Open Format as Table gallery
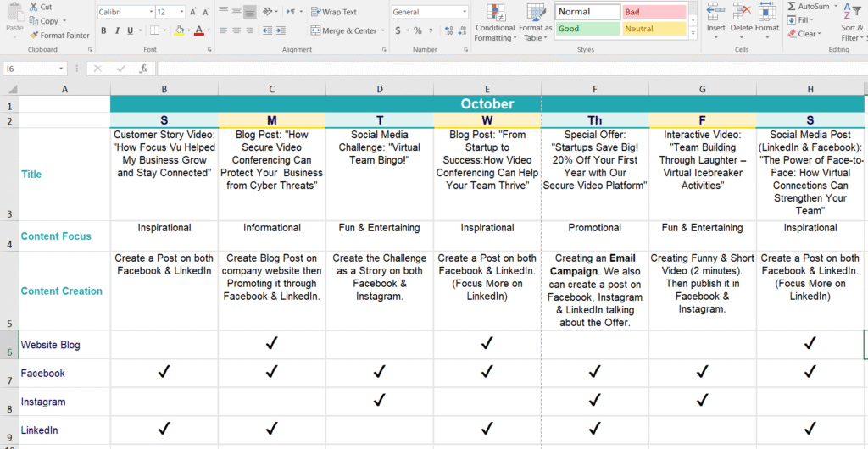This screenshot has width=868, height=449. coord(536,22)
